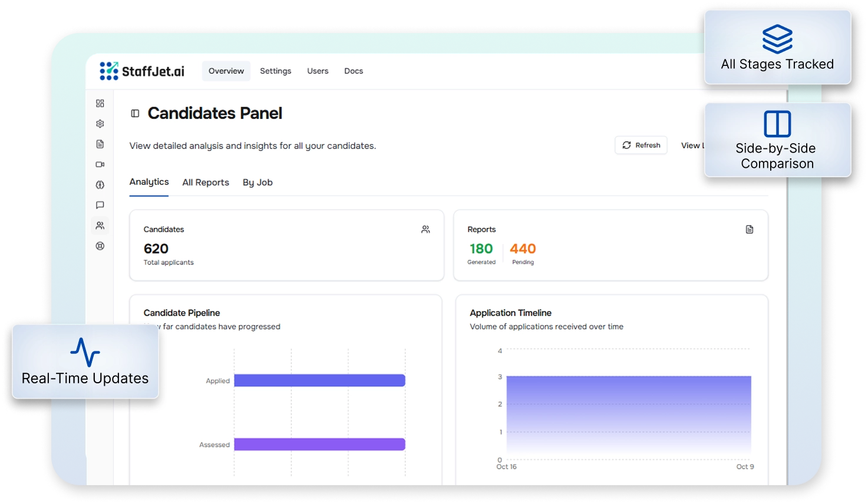Open the video camera icon in sidebar
The height and width of the screenshot is (504, 868).
(100, 164)
